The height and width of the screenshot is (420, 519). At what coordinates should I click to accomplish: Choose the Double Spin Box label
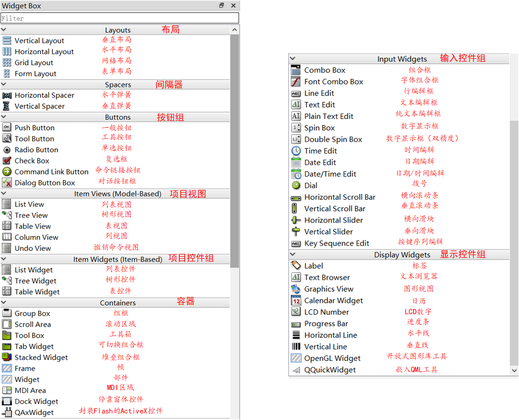coord(333,140)
